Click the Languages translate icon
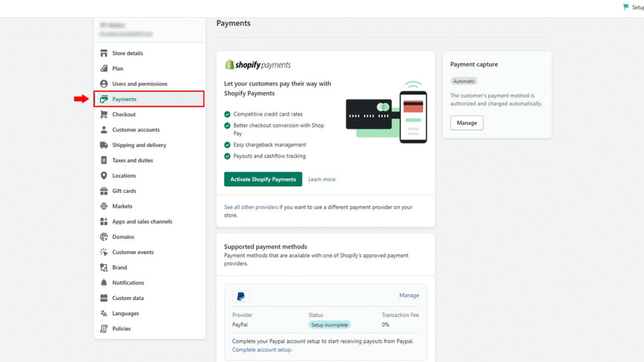 (x=104, y=314)
